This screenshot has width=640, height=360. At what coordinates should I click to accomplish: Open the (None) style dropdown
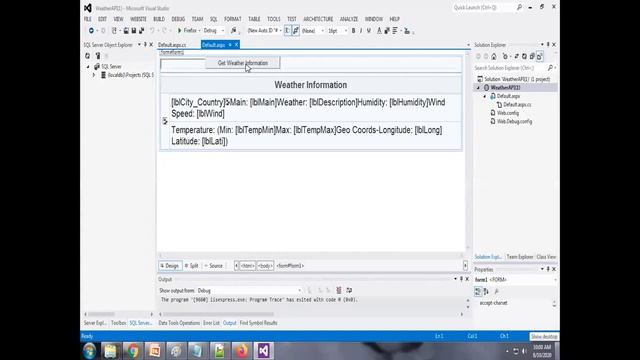coord(313,31)
